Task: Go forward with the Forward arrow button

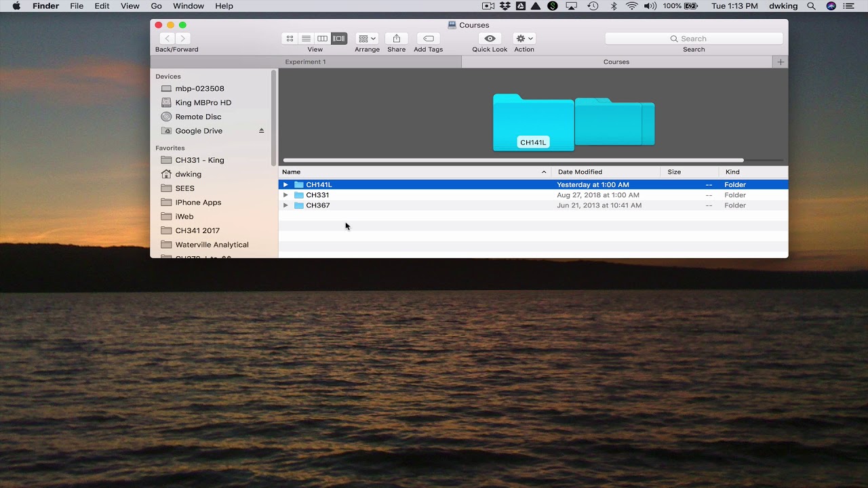Action: pyautogui.click(x=182, y=39)
